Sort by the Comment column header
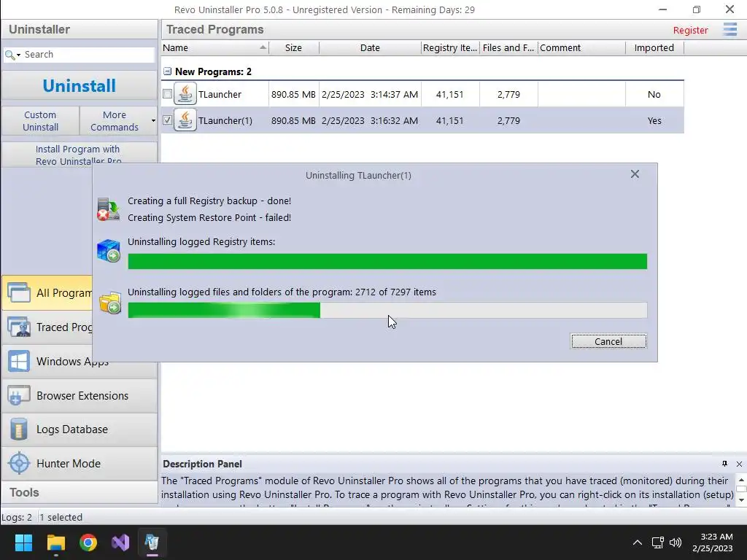 581,47
